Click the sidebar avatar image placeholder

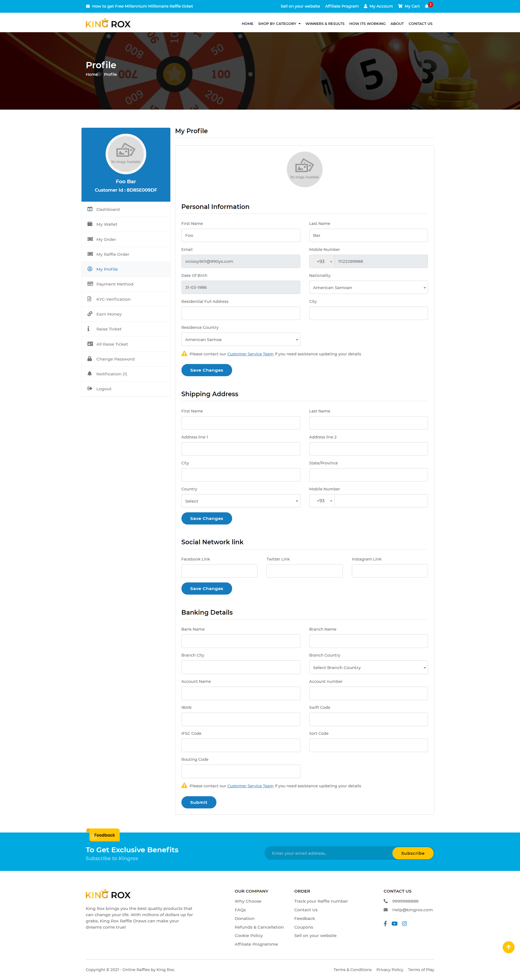126,154
